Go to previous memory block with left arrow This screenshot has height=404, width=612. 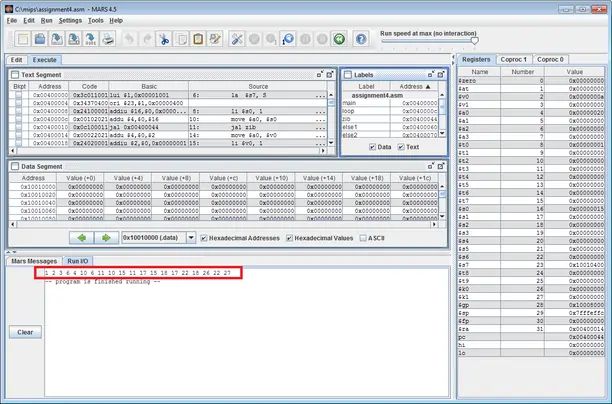82,238
